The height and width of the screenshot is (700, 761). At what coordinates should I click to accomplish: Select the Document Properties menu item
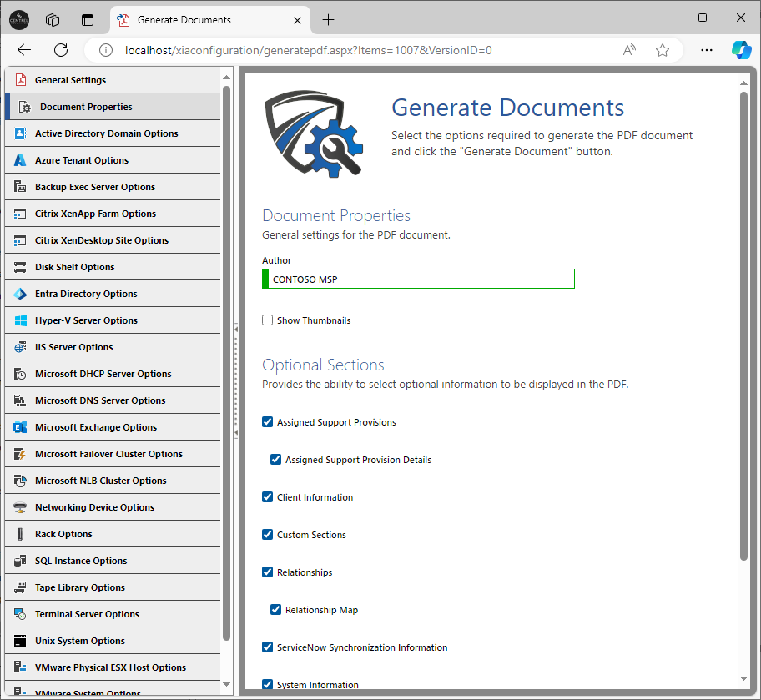(113, 107)
